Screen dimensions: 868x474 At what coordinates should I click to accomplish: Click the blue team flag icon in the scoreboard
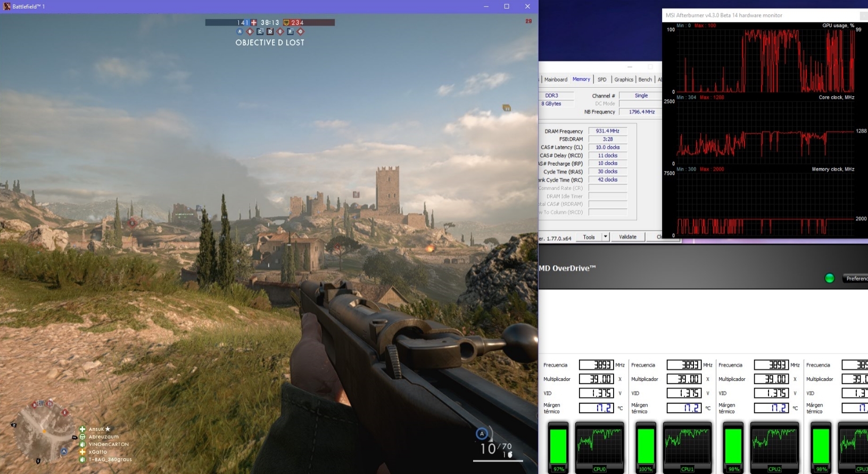click(254, 22)
